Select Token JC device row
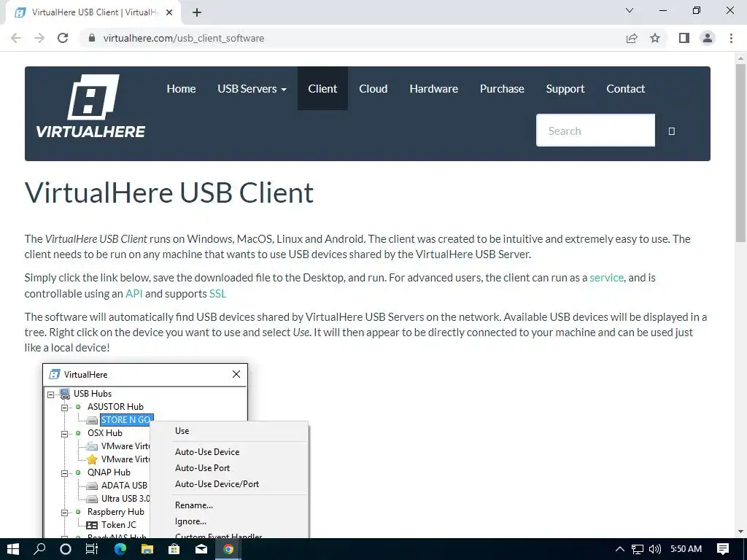Image resolution: width=747 pixels, height=560 pixels. tap(119, 525)
